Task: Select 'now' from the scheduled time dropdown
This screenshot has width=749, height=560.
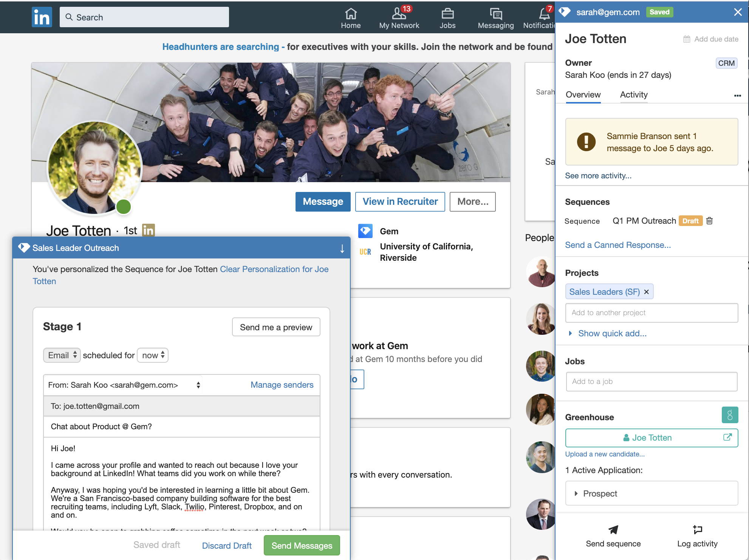Action: [x=152, y=355]
